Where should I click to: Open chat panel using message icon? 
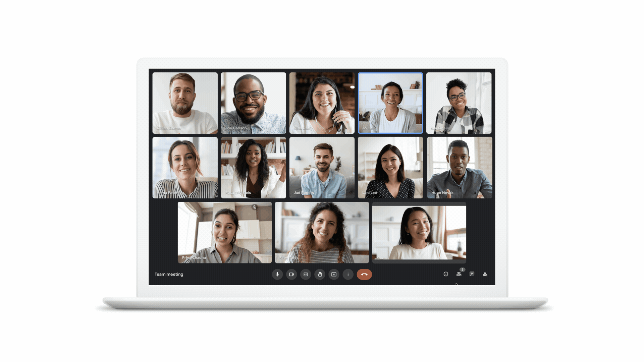pos(471,274)
